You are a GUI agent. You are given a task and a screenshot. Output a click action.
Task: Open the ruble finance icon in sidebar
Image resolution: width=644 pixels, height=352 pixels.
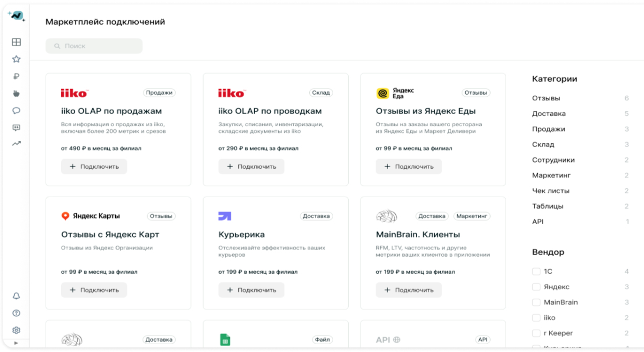pos(17,77)
